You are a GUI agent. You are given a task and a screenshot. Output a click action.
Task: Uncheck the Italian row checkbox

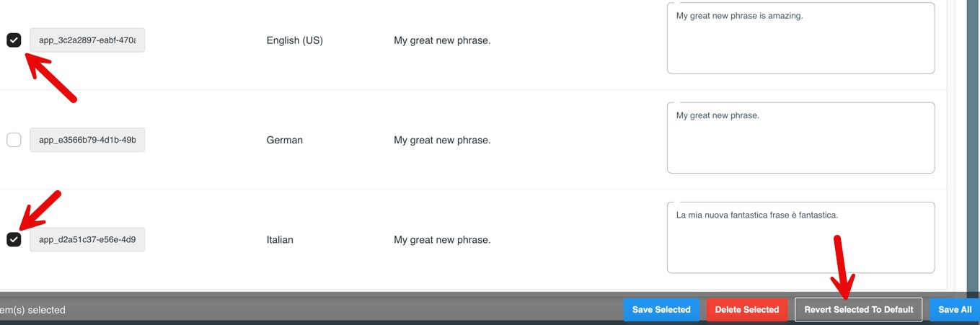(14, 239)
